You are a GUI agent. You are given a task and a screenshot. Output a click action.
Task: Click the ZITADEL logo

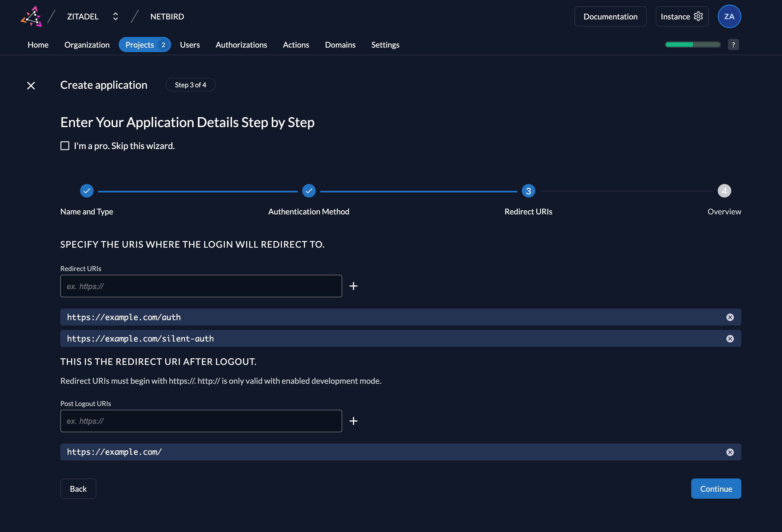coord(31,16)
